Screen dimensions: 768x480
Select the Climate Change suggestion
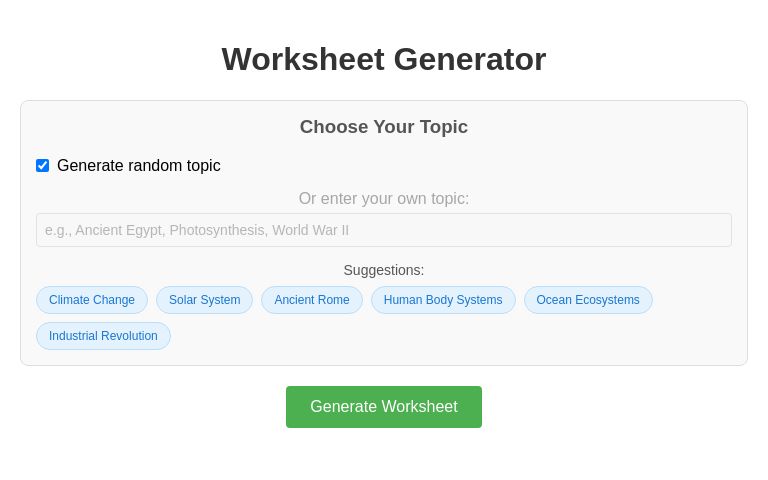coord(92,300)
